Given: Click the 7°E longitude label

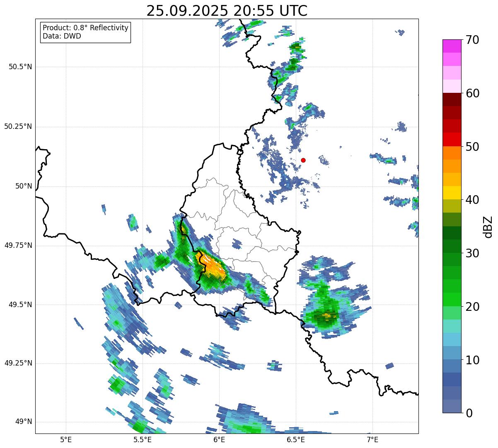Looking at the screenshot, I should tap(372, 439).
